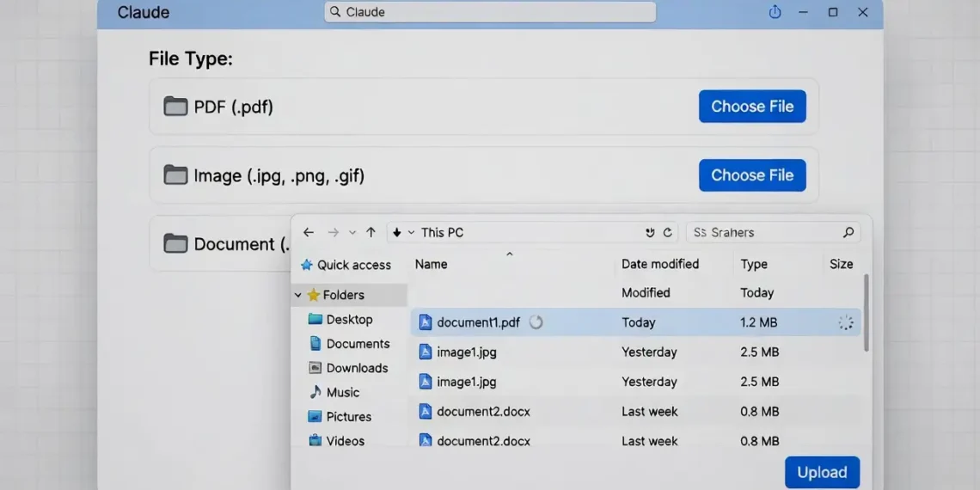Click the Downloads folder icon

(x=315, y=368)
